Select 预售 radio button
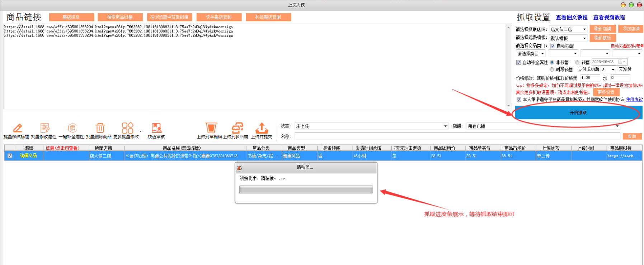The width and height of the screenshot is (644, 265). [x=577, y=62]
